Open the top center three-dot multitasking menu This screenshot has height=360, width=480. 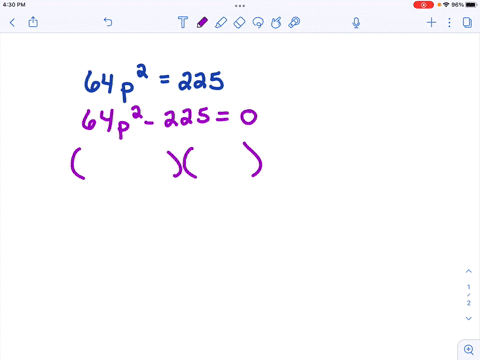(x=240, y=6)
